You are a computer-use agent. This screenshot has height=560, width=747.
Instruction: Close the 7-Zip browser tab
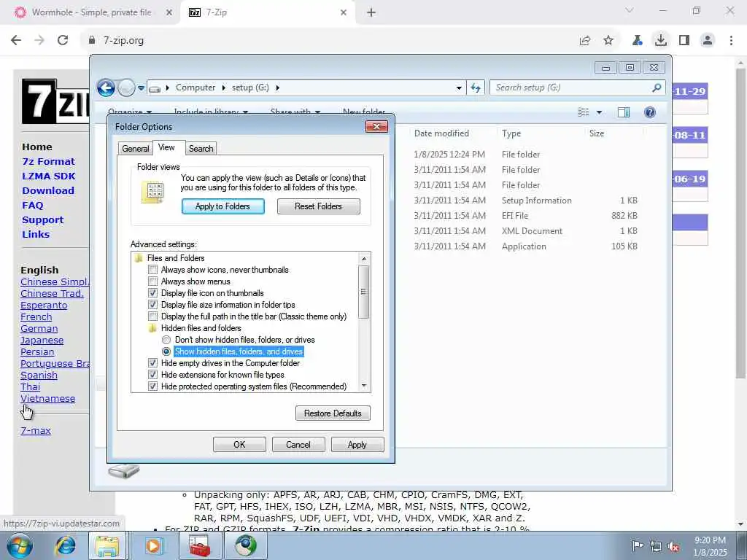coord(344,12)
